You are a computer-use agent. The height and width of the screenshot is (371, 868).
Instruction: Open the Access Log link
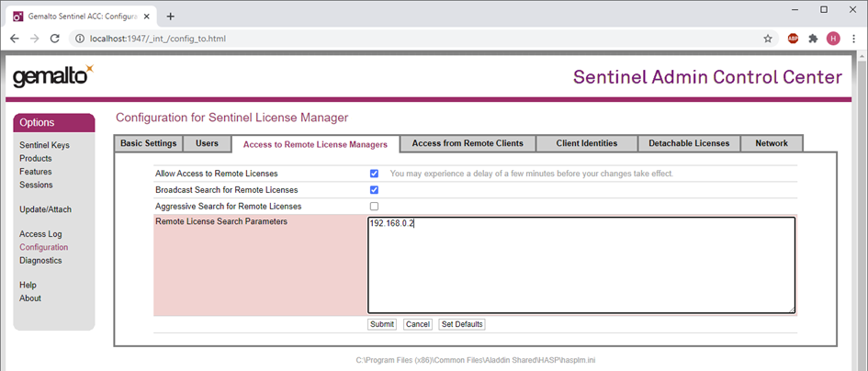pyautogui.click(x=40, y=234)
